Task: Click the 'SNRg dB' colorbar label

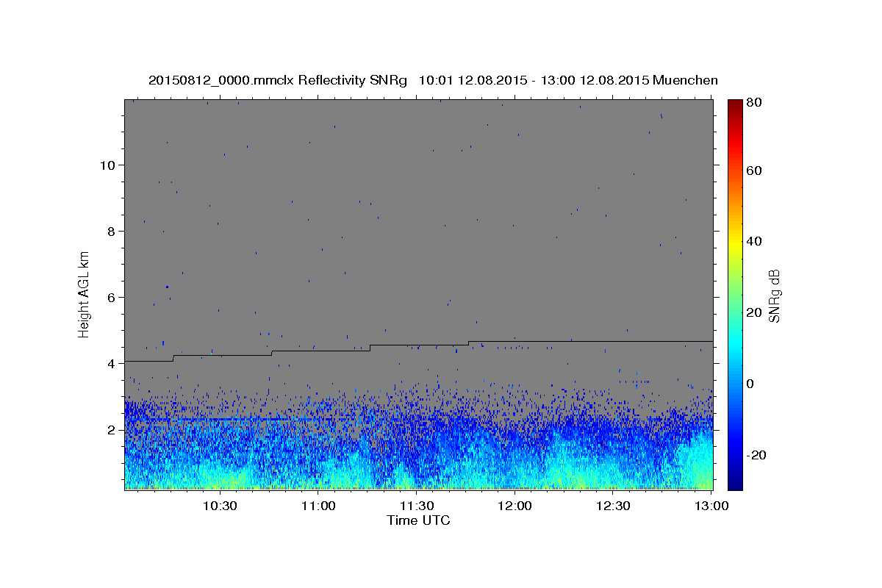Action: 774,296
